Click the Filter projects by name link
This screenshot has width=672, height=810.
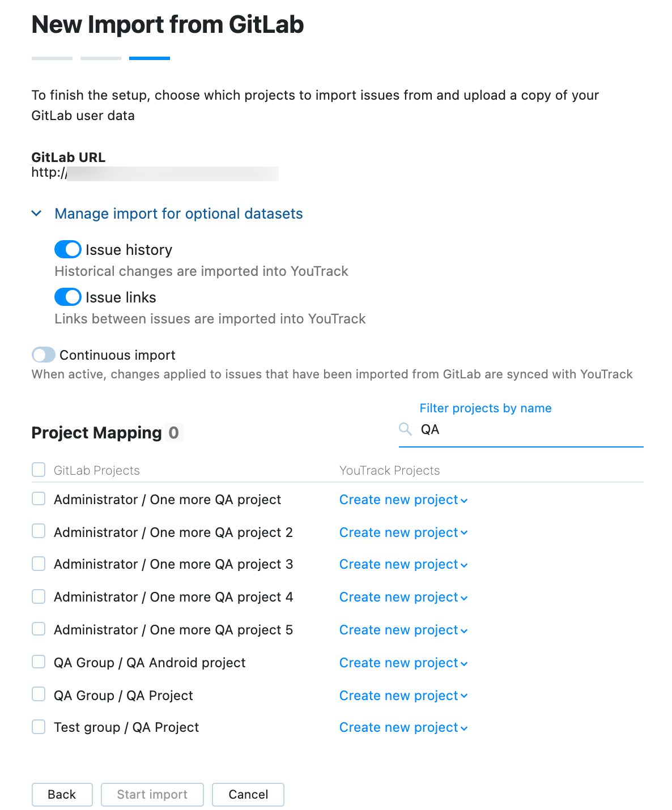coord(485,408)
